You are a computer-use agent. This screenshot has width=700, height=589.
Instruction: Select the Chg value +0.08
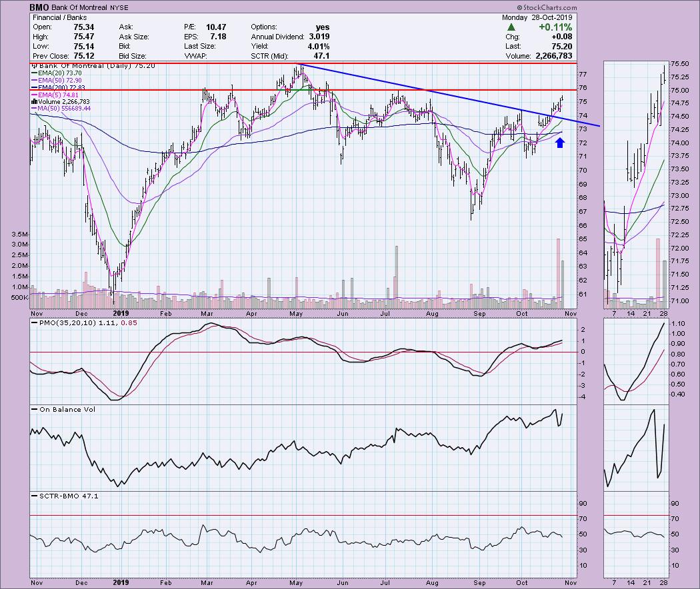click(x=561, y=37)
